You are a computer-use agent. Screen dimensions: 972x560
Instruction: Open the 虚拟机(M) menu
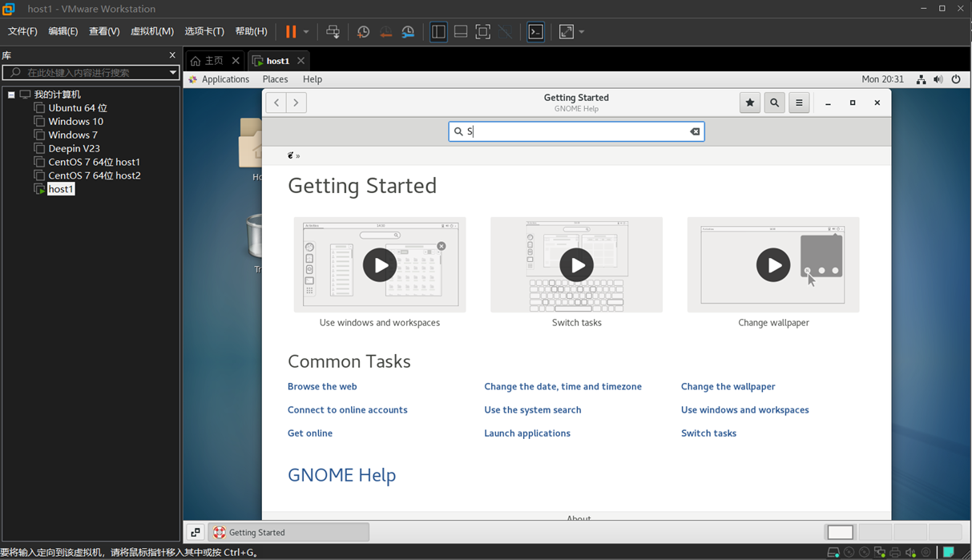coord(151,31)
